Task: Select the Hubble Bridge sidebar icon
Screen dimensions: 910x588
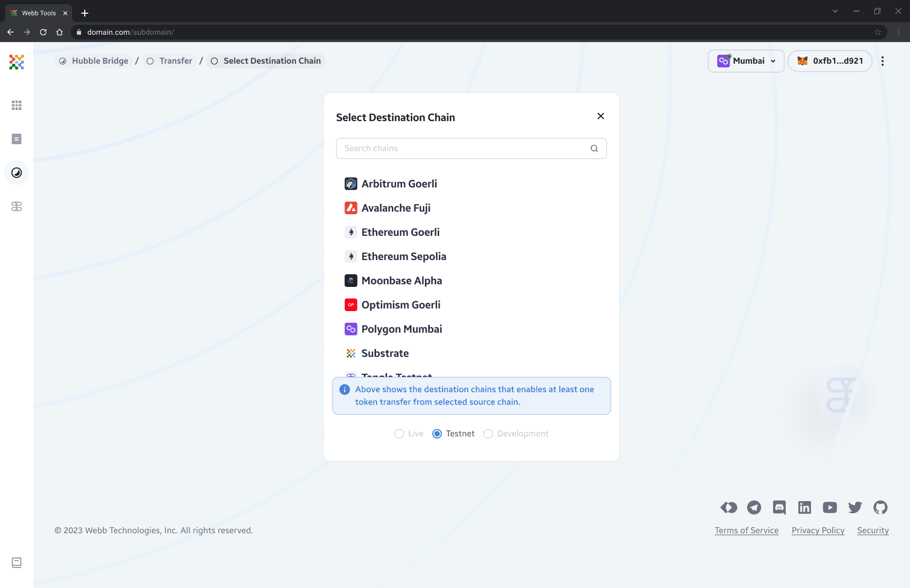Action: [x=16, y=173]
